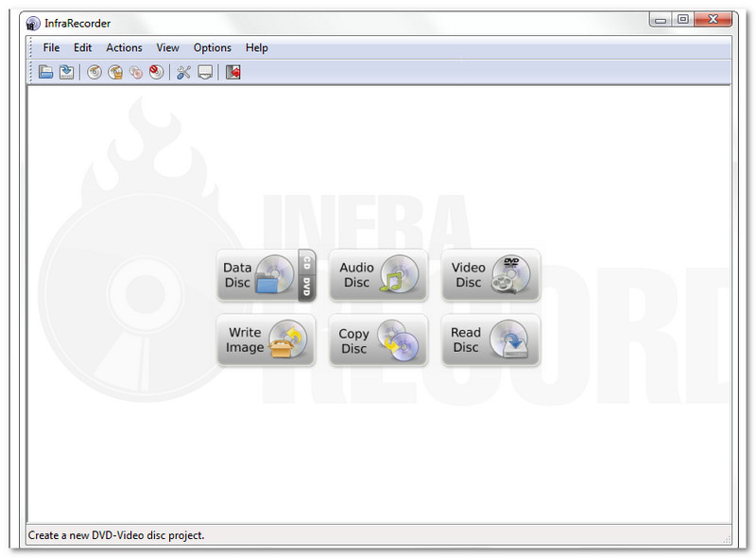
Task: Click status text 'Create a new DVD-Video disc project.'
Action: 116,535
